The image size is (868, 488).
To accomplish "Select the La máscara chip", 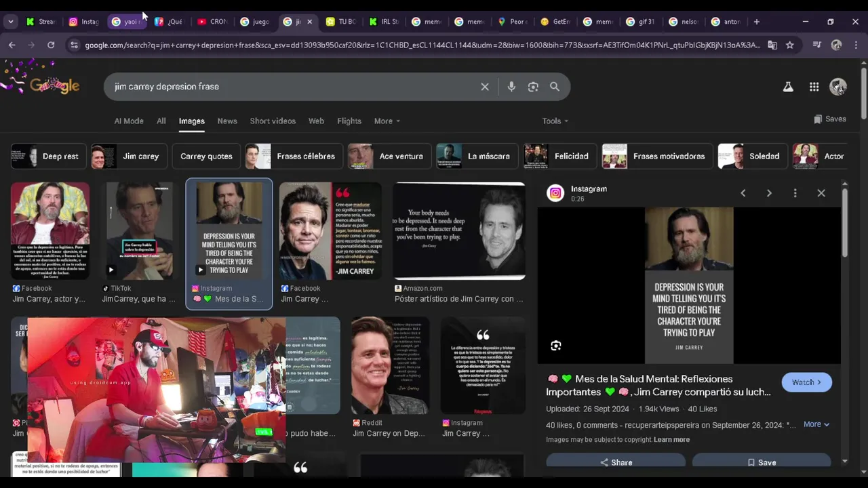I will point(477,156).
